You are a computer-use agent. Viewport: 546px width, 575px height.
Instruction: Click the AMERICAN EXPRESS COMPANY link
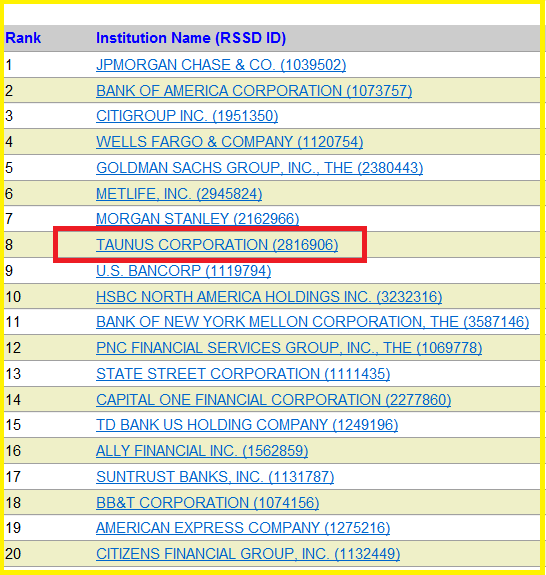(x=243, y=528)
